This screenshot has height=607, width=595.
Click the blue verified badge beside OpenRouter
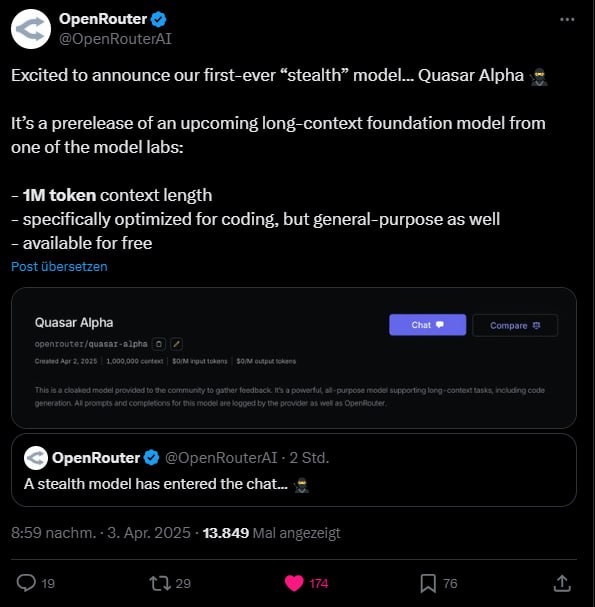tap(158, 19)
